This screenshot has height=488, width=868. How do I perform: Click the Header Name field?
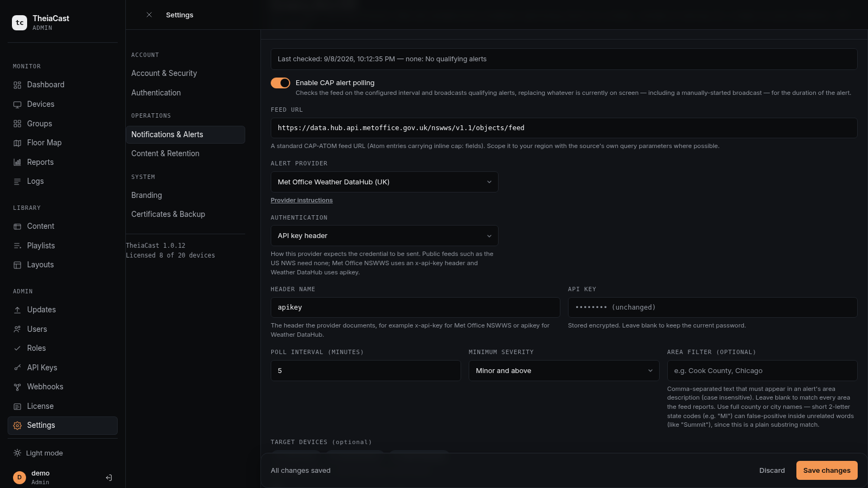pyautogui.click(x=415, y=307)
